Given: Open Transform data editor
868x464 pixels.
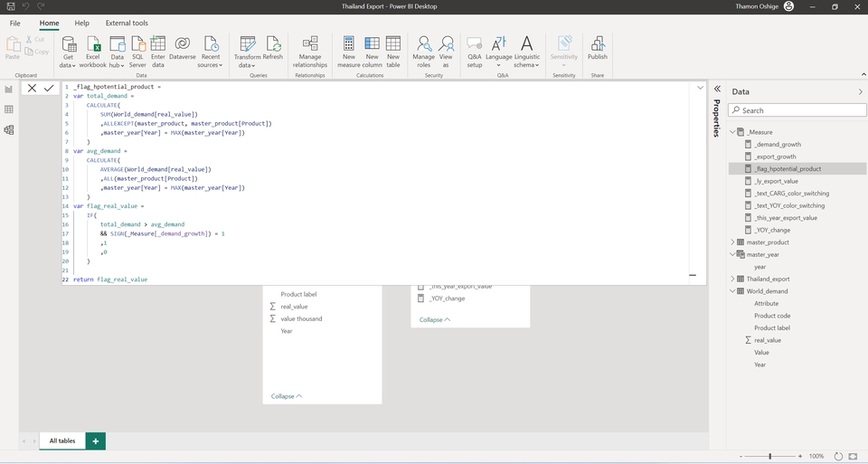Looking at the screenshot, I should click(x=247, y=52).
